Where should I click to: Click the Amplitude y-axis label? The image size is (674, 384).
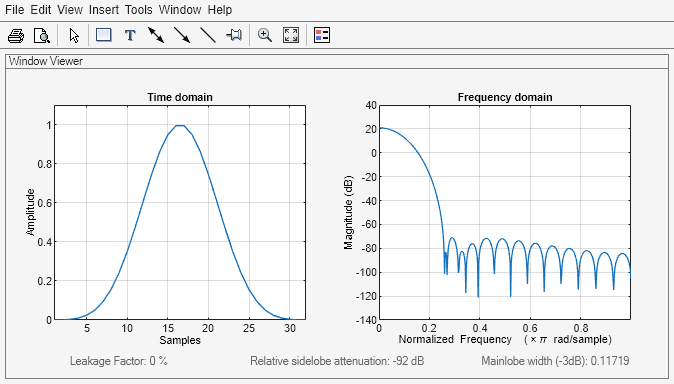[x=30, y=212]
